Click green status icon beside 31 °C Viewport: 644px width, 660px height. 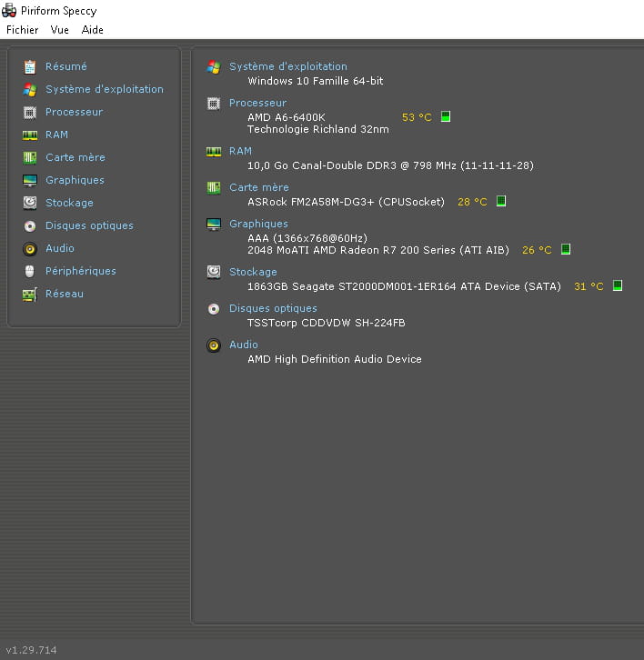[618, 285]
